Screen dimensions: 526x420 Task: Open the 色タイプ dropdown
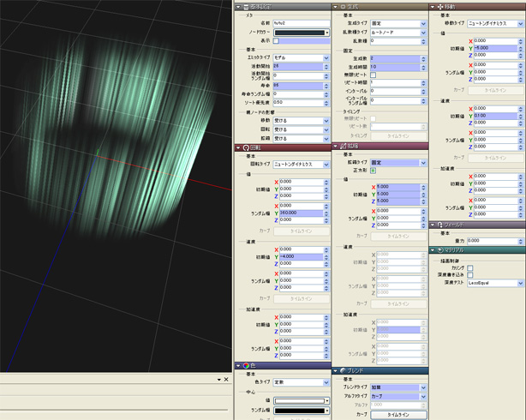pyautogui.click(x=302, y=382)
